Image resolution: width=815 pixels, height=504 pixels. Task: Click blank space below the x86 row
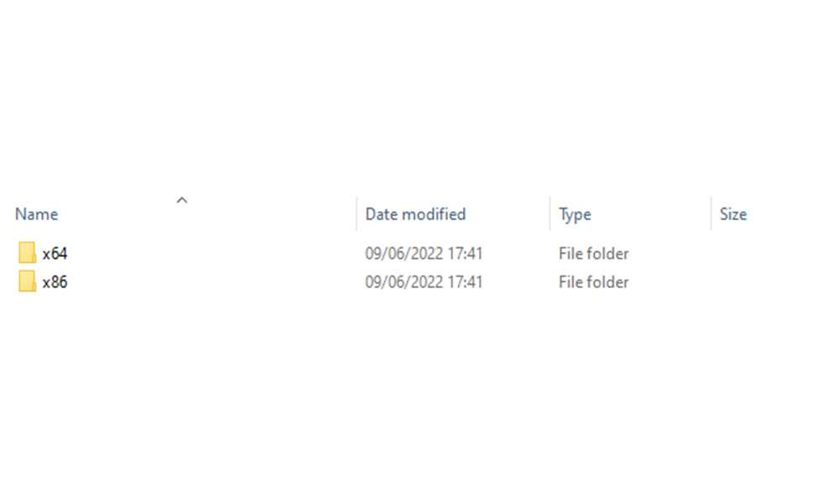click(x=406, y=395)
